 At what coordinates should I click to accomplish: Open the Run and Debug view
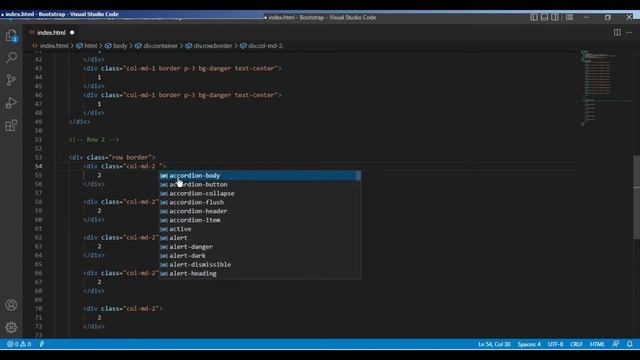click(x=11, y=103)
